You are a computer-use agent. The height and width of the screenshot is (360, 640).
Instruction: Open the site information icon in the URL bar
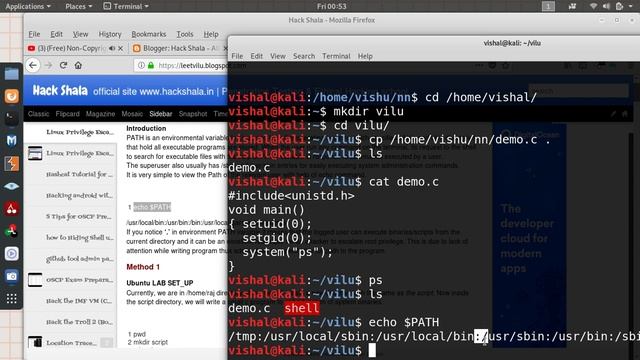coord(141,65)
